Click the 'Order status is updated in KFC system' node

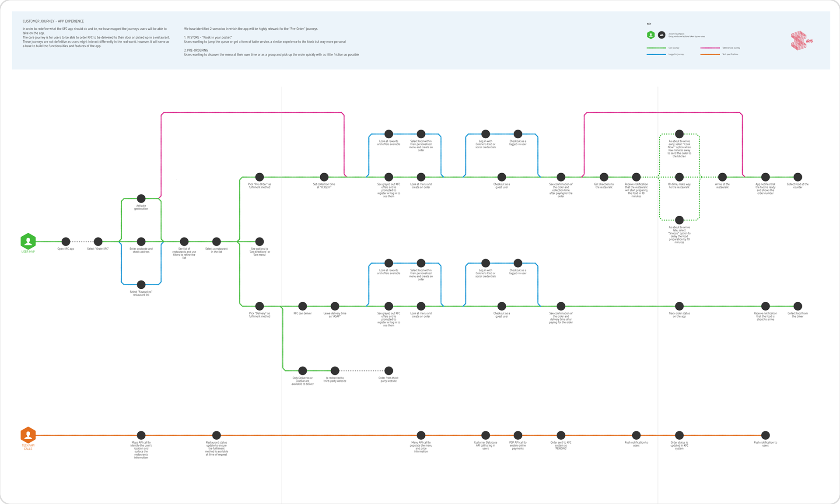[x=679, y=435]
